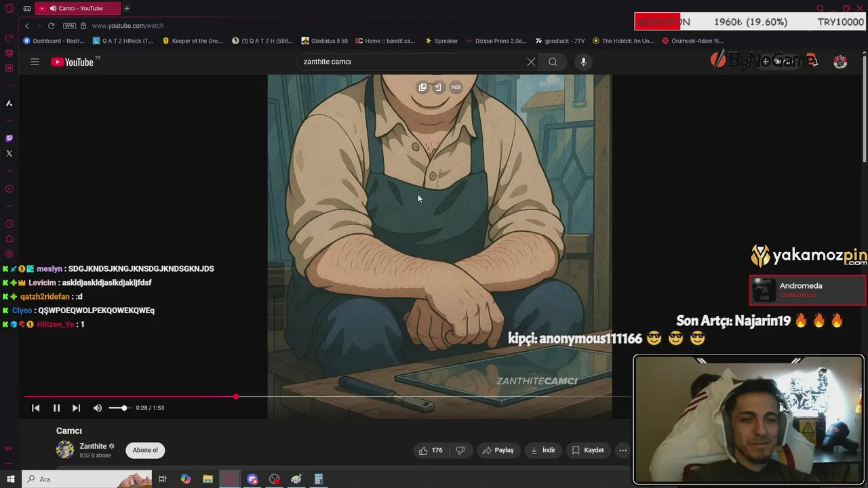Run search with the magnifier button
868x488 pixels.
tap(553, 62)
